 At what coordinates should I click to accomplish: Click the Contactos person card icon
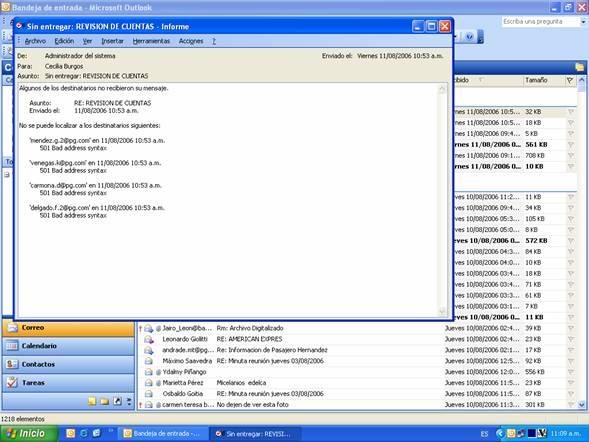click(12, 364)
